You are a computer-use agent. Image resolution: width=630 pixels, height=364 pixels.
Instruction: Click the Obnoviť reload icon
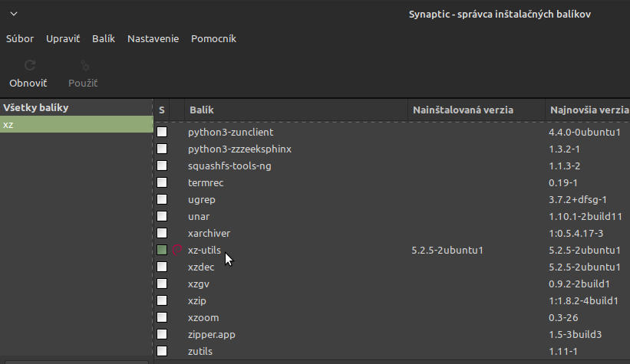click(28, 66)
